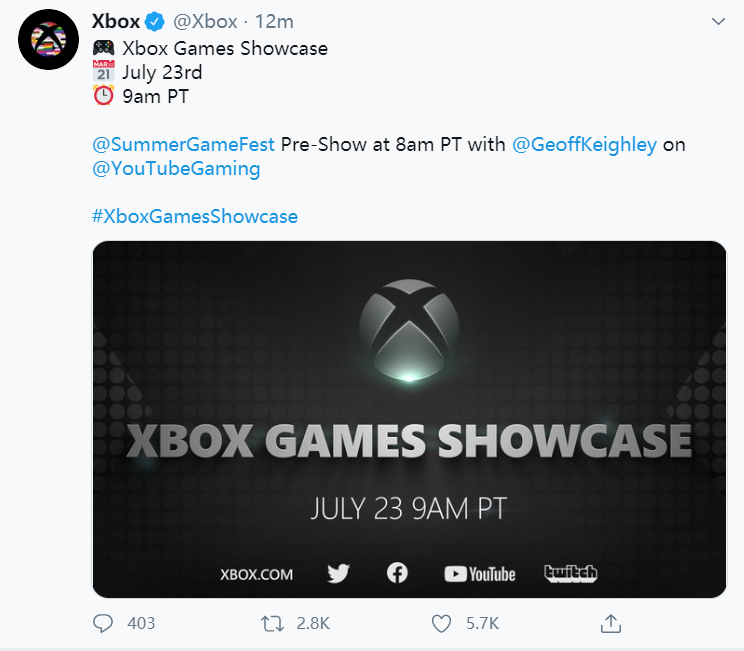Like the tweet with the heart icon

click(441, 623)
